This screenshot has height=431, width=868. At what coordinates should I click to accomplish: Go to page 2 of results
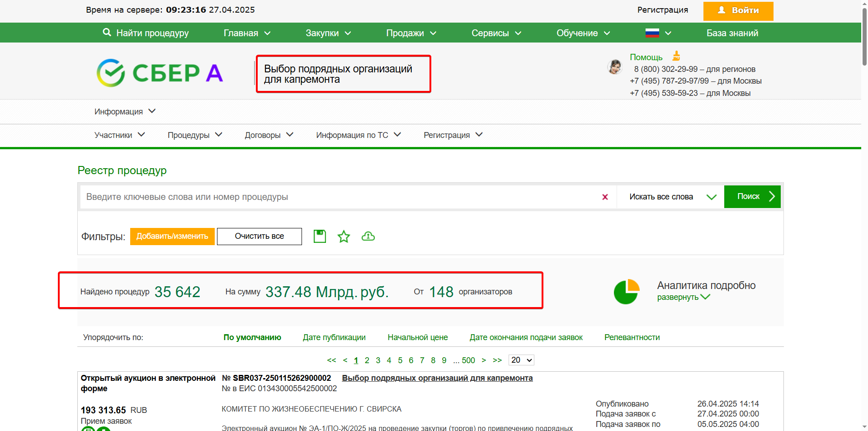click(367, 360)
